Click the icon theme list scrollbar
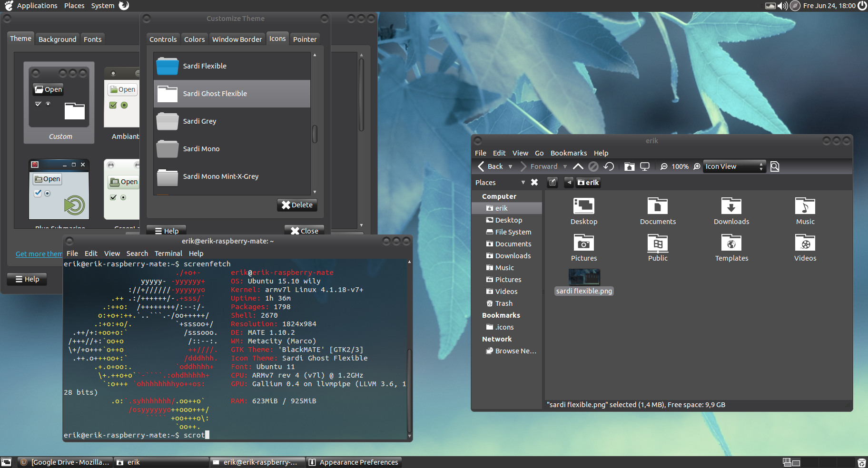The width and height of the screenshot is (868, 468). 315,134
